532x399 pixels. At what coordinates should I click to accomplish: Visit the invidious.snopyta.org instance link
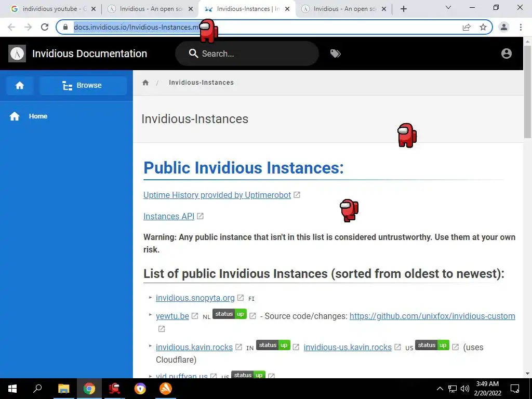point(195,298)
